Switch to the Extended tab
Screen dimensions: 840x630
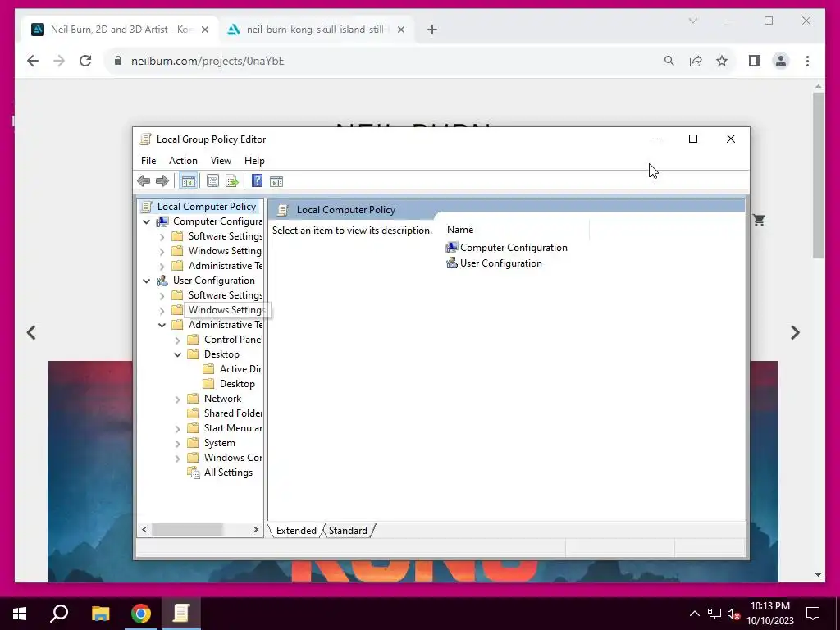[x=296, y=531]
